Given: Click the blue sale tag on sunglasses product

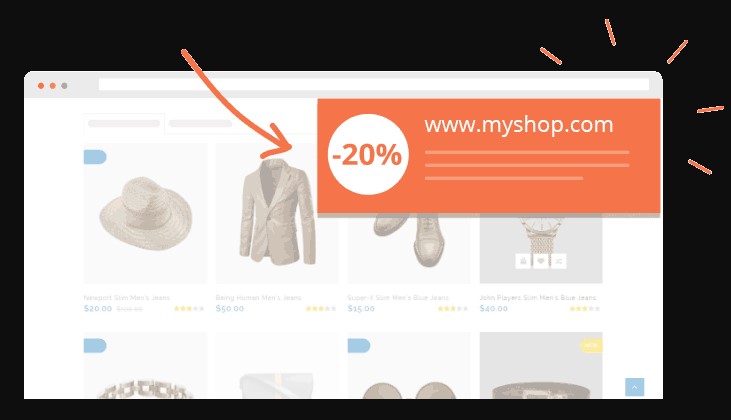Looking at the screenshot, I should [359, 345].
